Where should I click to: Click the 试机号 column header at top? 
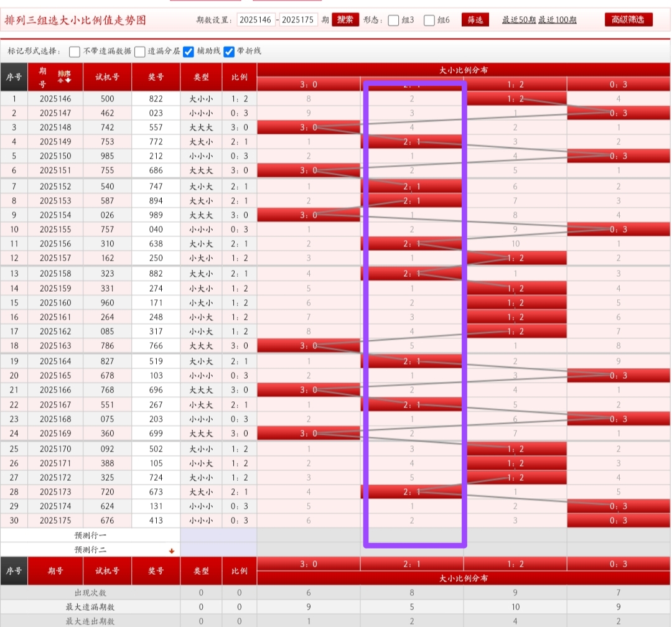[x=107, y=77]
